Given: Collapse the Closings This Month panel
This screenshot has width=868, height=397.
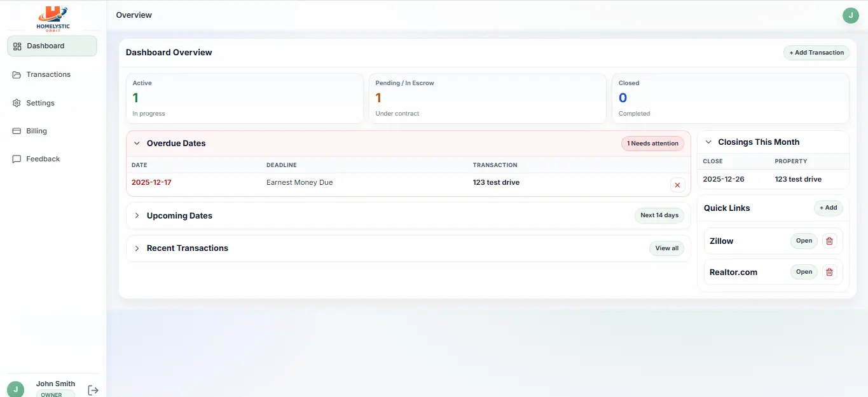Looking at the screenshot, I should coord(708,141).
